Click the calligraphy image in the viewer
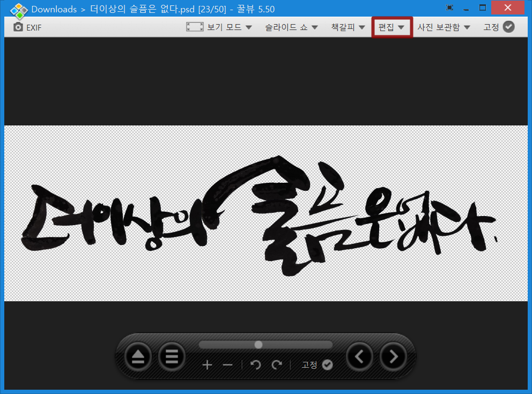532x394 pixels. click(265, 213)
